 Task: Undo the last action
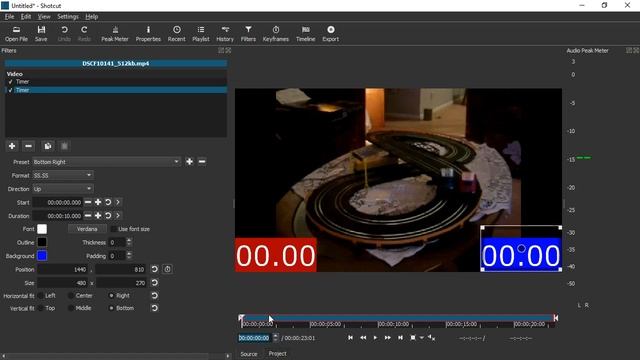pyautogui.click(x=64, y=34)
